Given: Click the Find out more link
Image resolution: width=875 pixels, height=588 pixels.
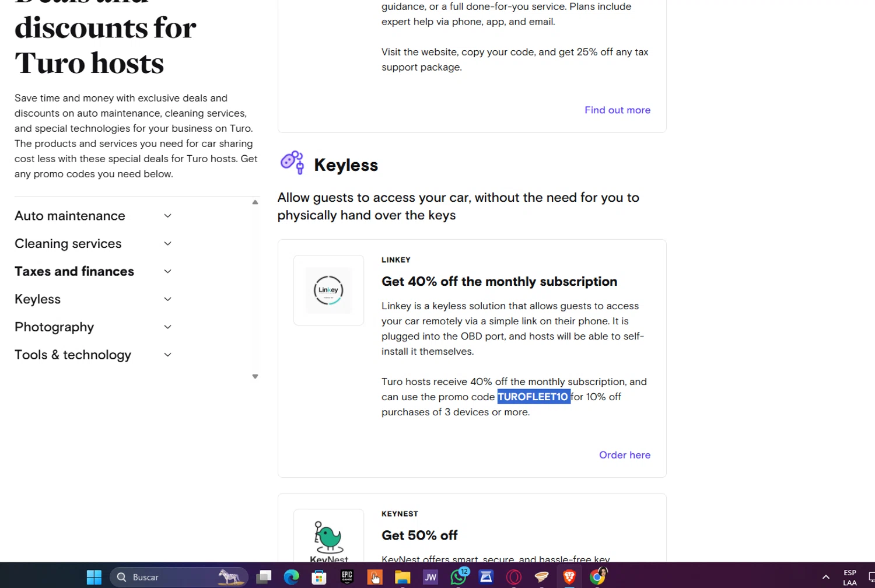Looking at the screenshot, I should click(x=617, y=110).
